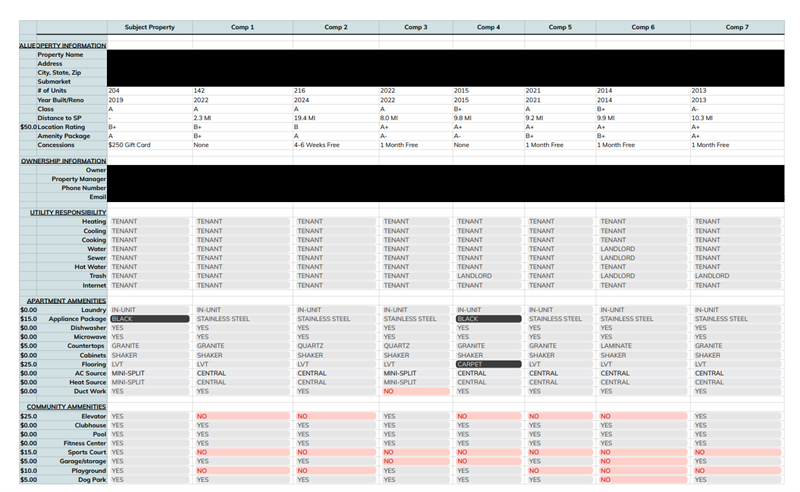Click the Playground NO cell under Comp 2
The height and width of the screenshot is (492, 800).
tap(336, 471)
